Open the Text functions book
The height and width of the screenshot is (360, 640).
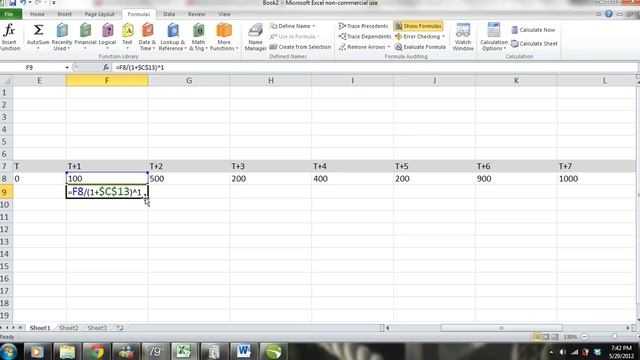pos(127,37)
